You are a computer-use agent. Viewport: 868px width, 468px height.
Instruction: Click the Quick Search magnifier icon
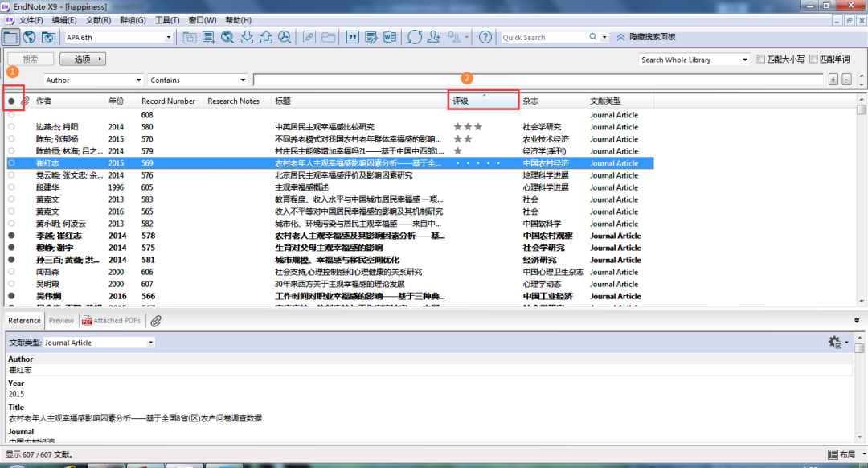click(593, 36)
